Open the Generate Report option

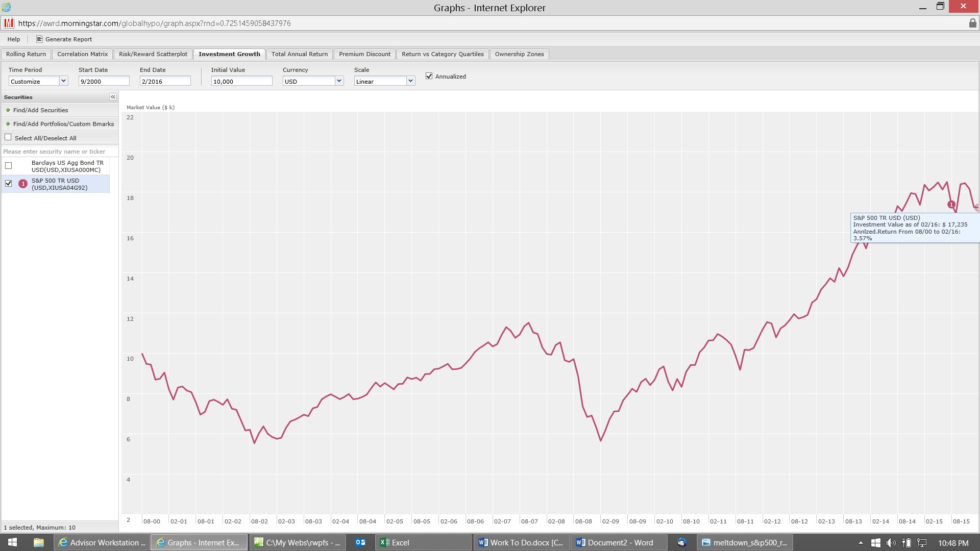click(x=64, y=39)
